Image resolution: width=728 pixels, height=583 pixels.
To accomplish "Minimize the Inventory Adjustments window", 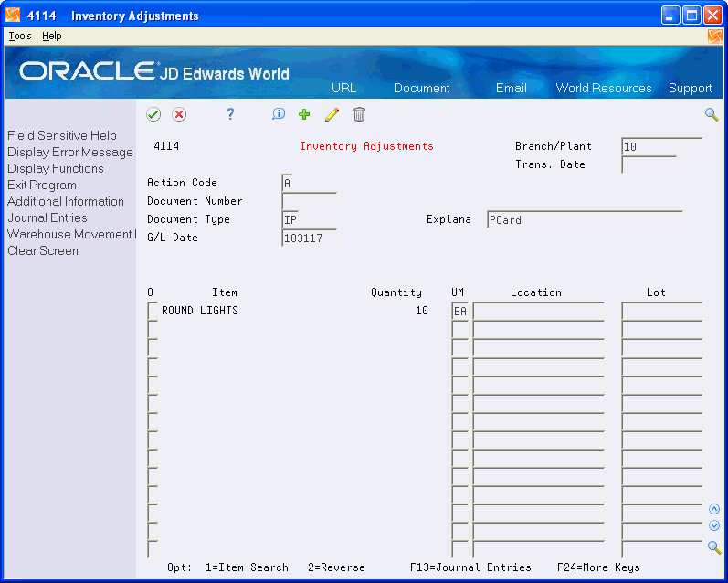I will pos(670,16).
